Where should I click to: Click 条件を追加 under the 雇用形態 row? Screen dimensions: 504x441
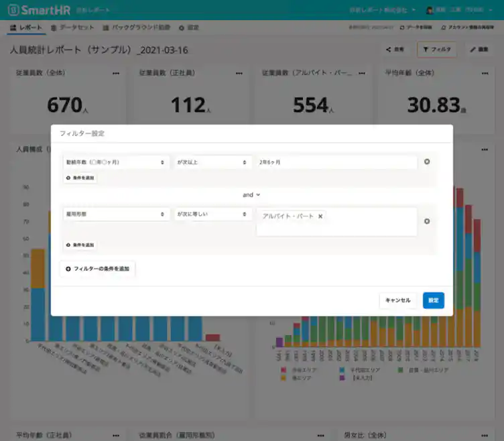pyautogui.click(x=80, y=245)
